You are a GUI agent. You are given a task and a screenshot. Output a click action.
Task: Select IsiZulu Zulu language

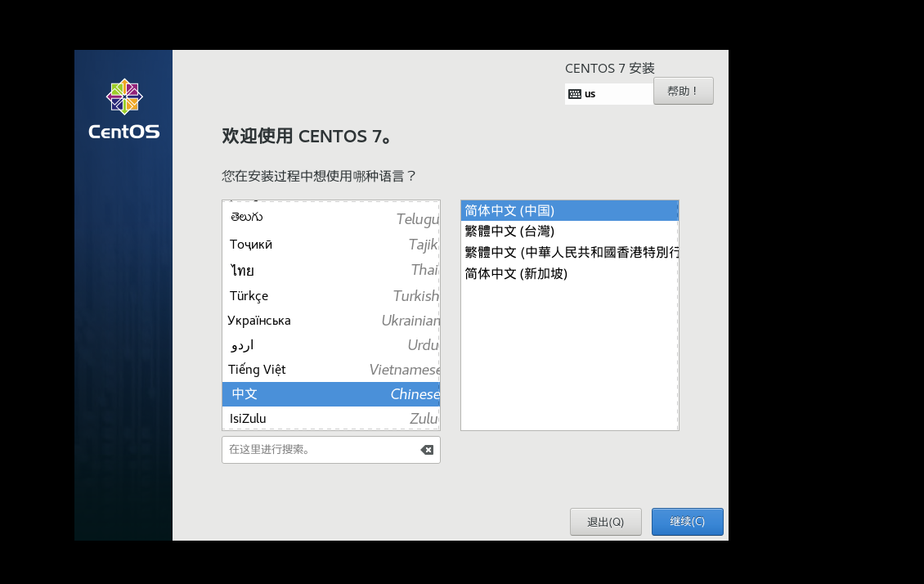331,419
